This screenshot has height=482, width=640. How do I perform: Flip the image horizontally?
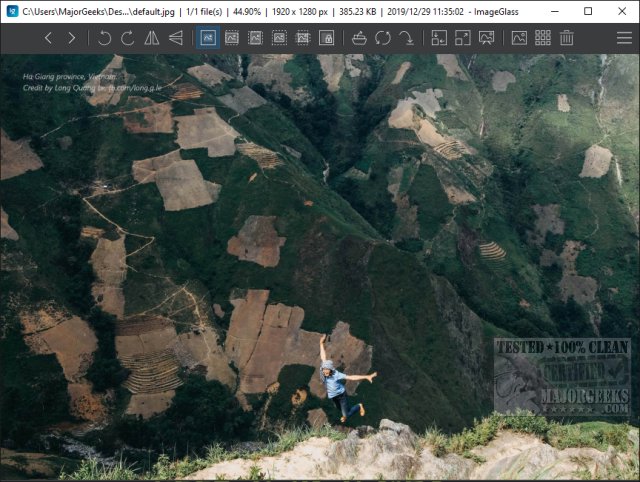coord(152,38)
